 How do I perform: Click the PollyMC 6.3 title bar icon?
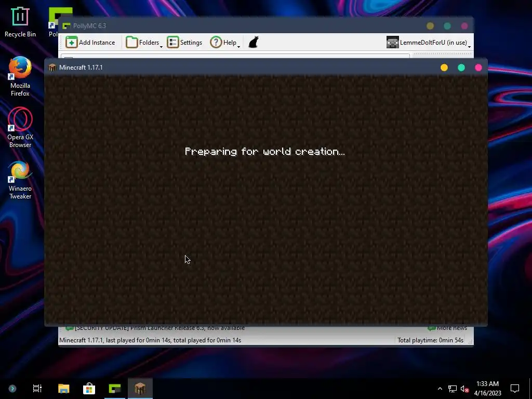66,26
